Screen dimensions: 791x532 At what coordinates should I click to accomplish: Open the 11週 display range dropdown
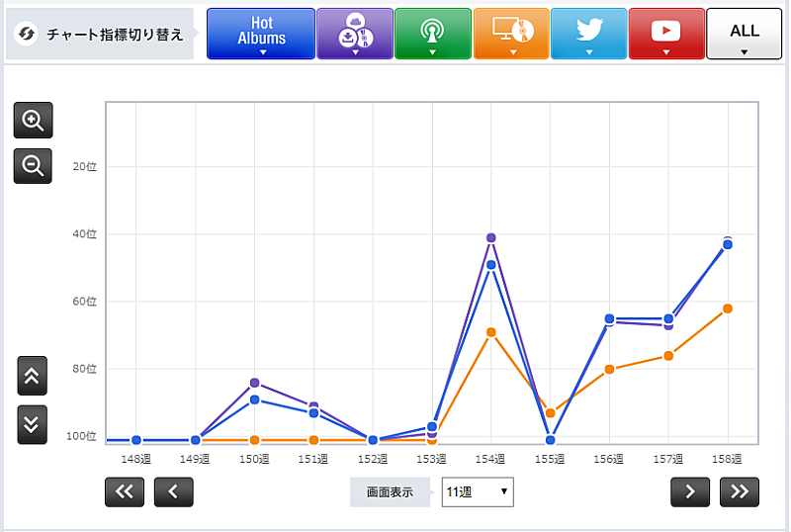point(478,490)
